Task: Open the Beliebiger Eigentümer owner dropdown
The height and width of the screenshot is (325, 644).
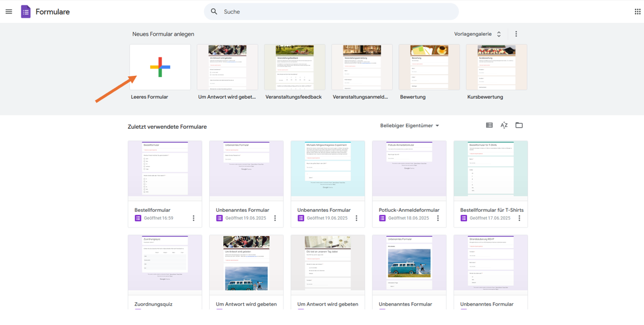Action: pyautogui.click(x=410, y=126)
